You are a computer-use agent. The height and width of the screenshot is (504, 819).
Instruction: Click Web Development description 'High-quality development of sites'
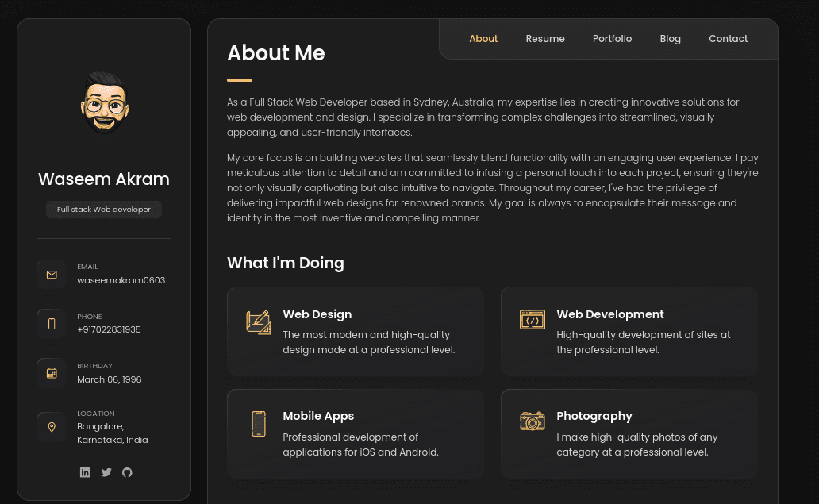[643, 342]
